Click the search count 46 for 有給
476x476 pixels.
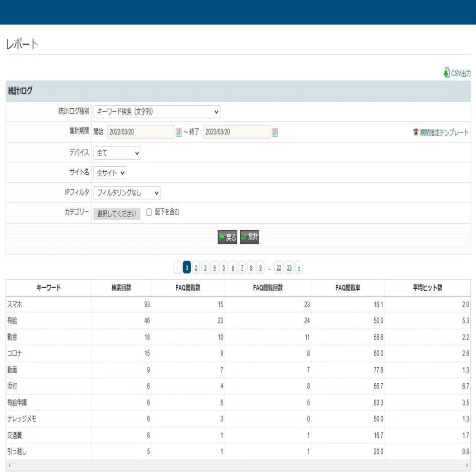147,320
